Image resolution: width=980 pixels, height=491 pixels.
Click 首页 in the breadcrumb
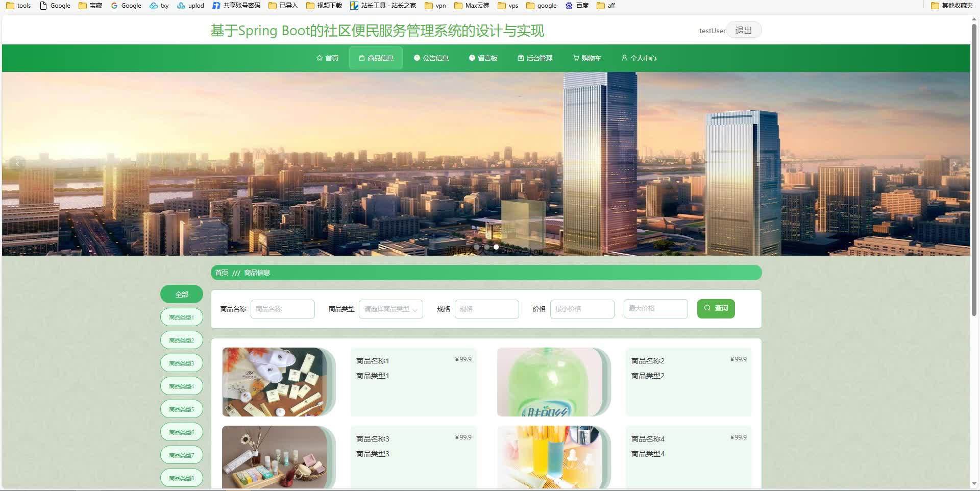[x=222, y=273]
